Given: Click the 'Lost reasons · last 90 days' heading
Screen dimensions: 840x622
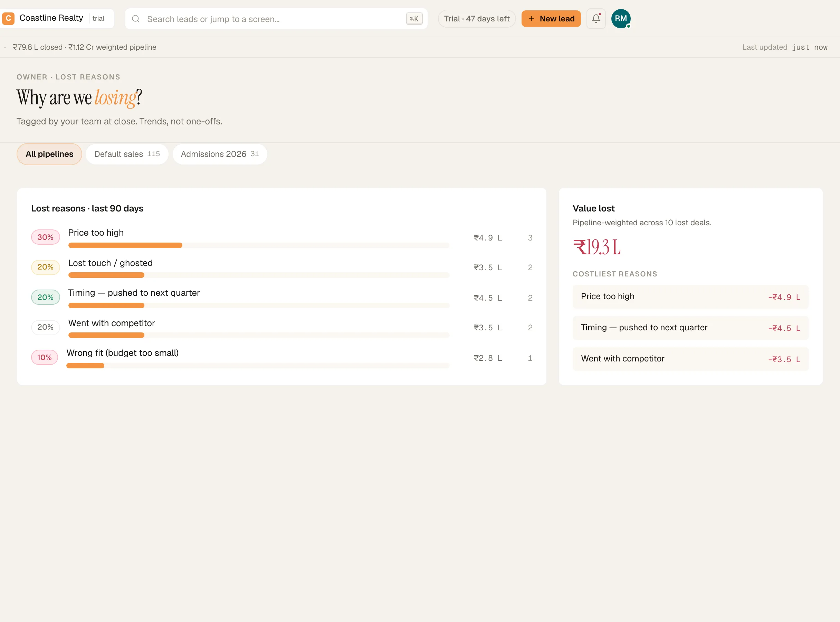Looking at the screenshot, I should point(87,209).
